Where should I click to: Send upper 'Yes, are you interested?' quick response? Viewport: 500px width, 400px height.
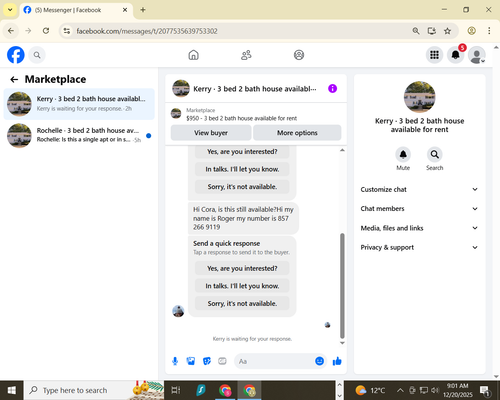pyautogui.click(x=242, y=152)
